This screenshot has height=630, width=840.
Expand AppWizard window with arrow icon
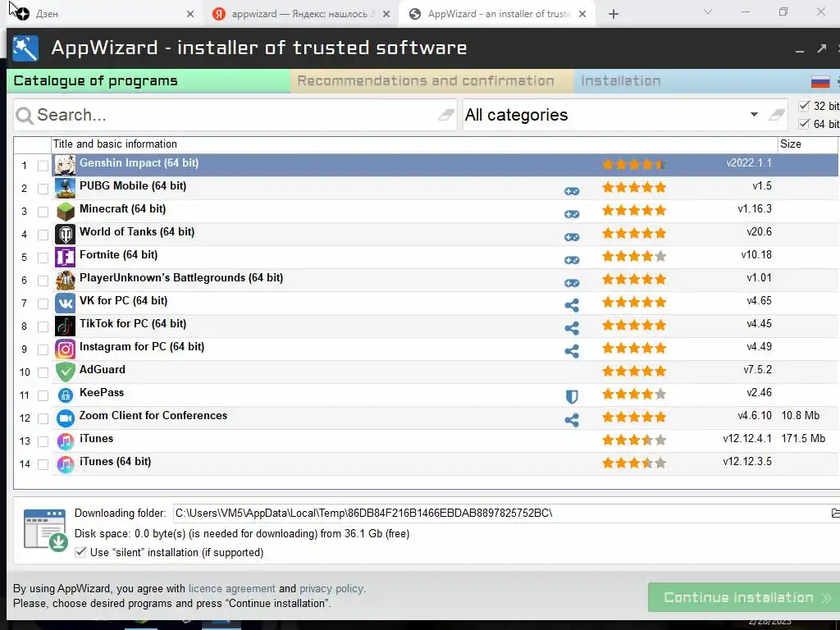point(821,48)
